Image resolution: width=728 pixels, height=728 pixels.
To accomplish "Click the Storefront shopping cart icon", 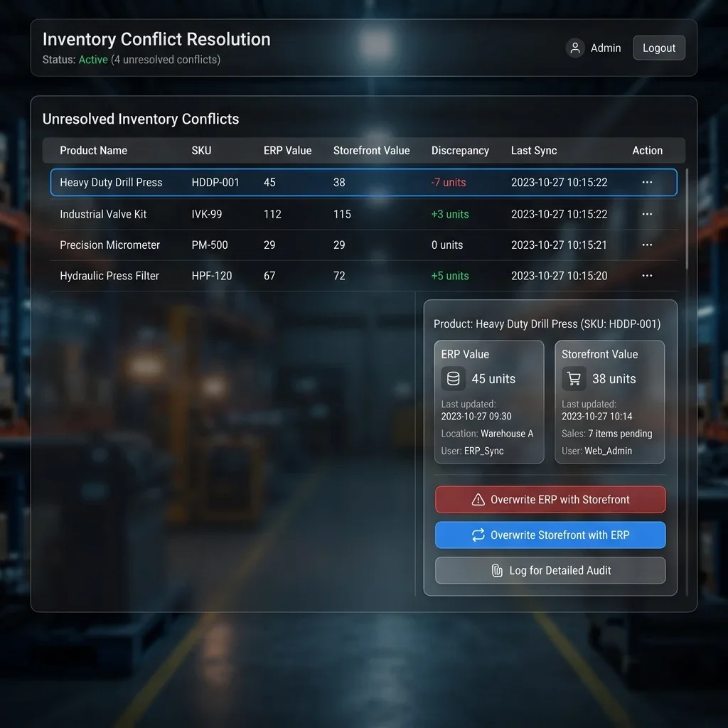I will 574,378.
